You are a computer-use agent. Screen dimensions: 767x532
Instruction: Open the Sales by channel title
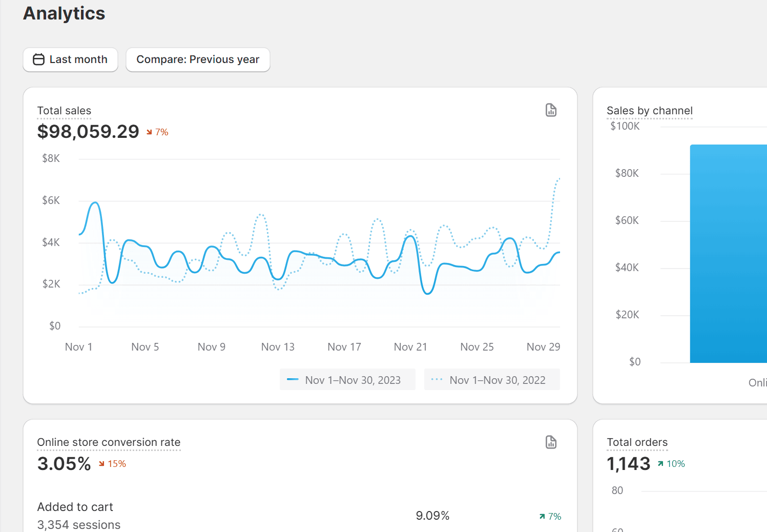pos(649,111)
